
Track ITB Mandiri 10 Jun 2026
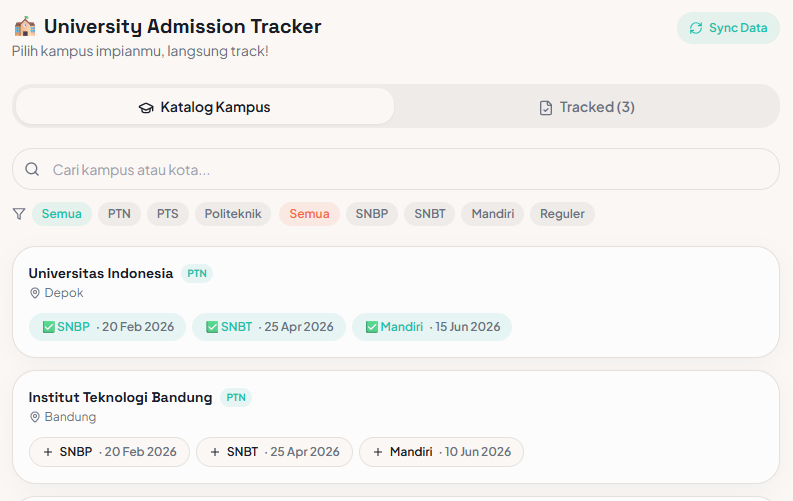point(442,451)
